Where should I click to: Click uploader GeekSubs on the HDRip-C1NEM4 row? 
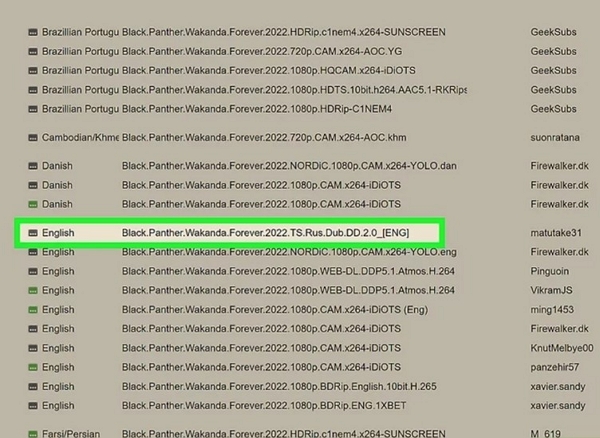[x=553, y=109]
